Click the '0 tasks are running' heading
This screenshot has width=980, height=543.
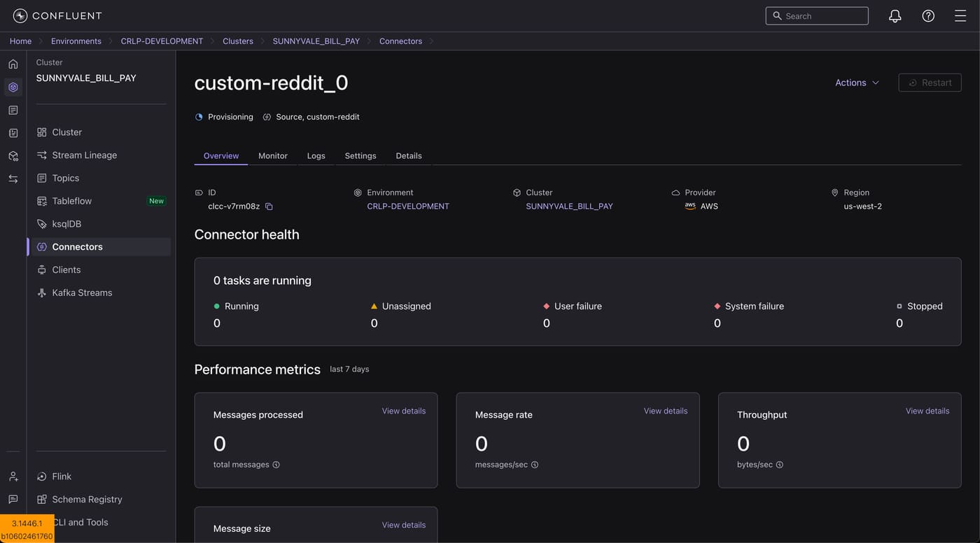coord(262,281)
